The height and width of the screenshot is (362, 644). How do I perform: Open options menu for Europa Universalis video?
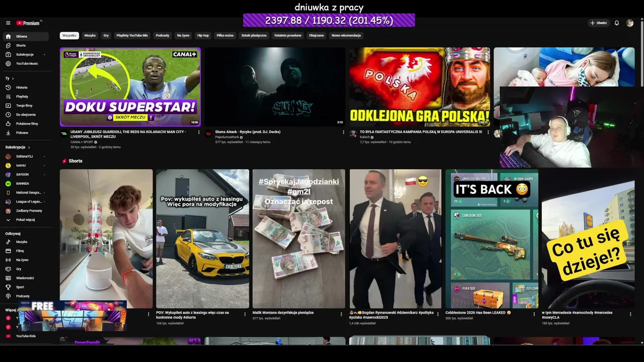[x=488, y=133]
